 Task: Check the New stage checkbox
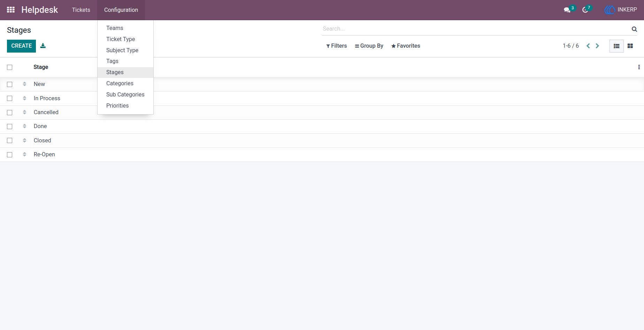coord(10,84)
